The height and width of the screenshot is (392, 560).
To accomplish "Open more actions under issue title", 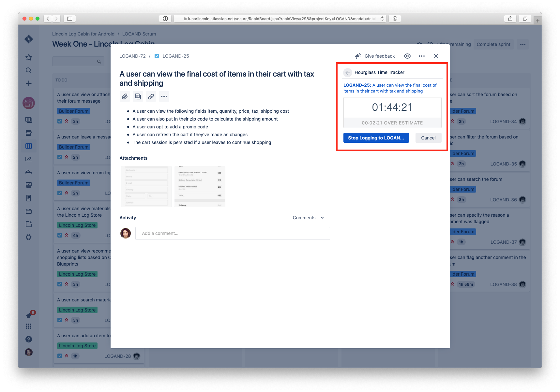I will coord(164,96).
